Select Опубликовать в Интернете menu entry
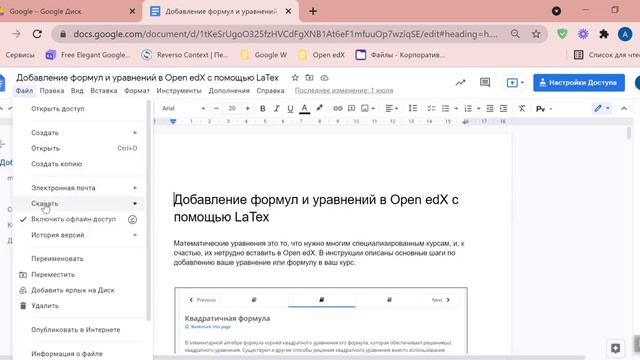640x360 pixels. click(80, 330)
